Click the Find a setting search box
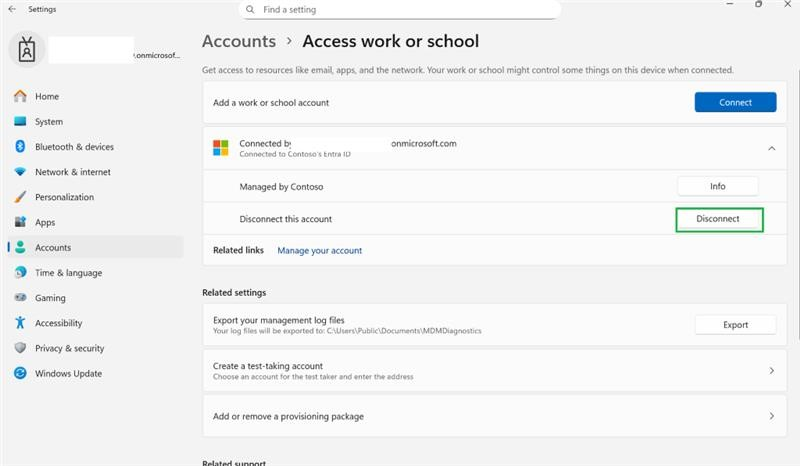This screenshot has width=800, height=466. click(x=399, y=9)
